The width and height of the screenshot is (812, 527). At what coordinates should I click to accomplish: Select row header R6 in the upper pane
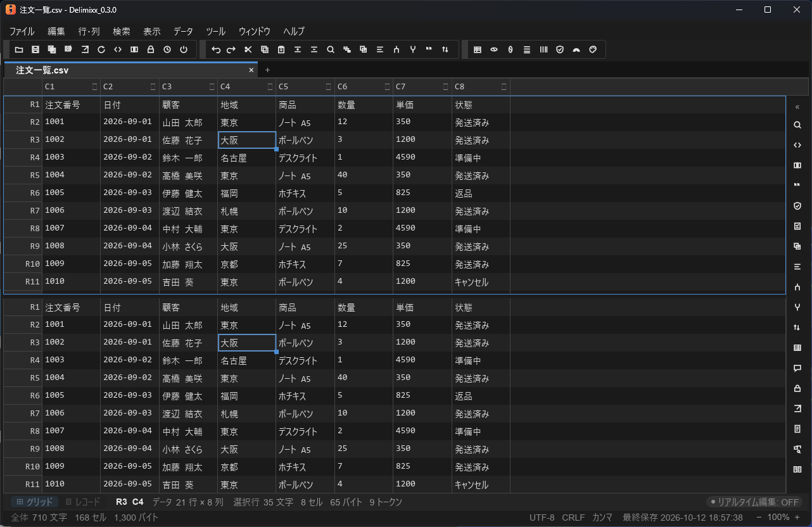(x=23, y=193)
